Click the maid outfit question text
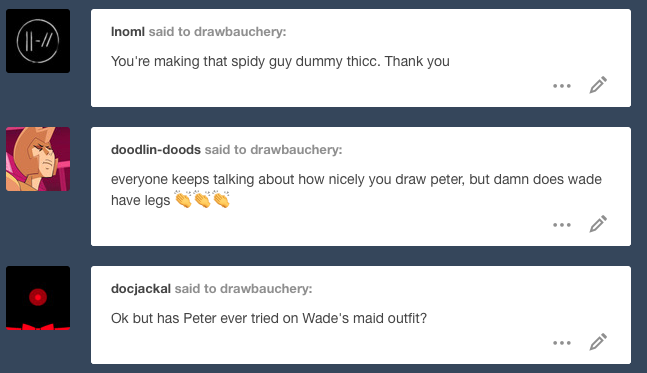Image resolution: width=647 pixels, height=373 pixels. coord(269,319)
